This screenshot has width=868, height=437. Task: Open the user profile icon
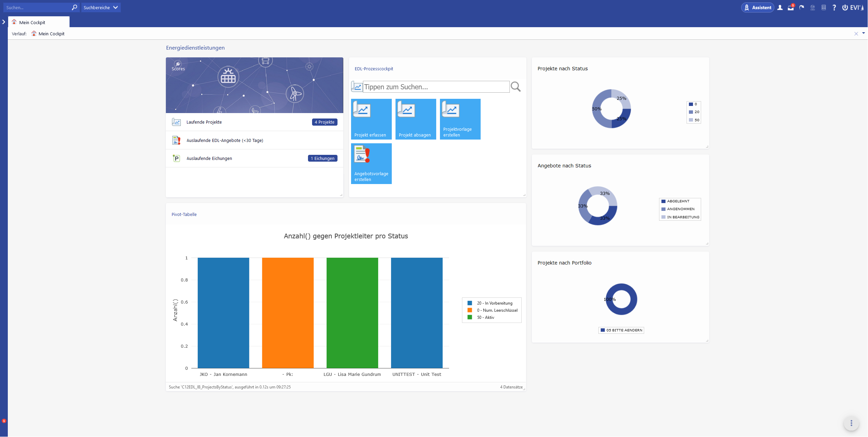(780, 7)
